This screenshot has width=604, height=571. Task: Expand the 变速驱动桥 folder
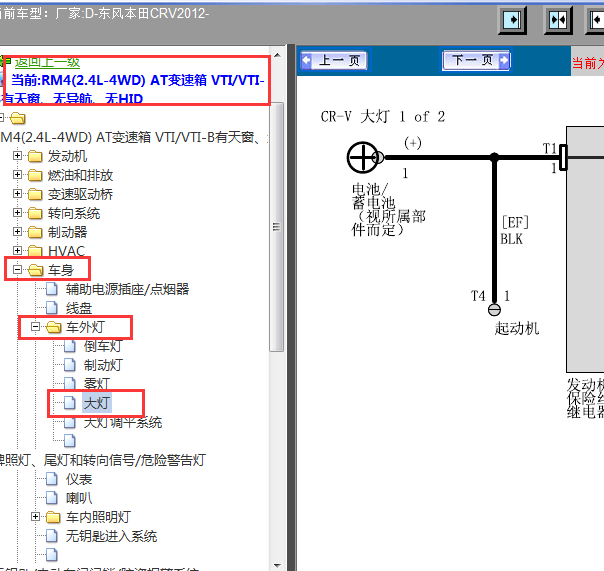(x=17, y=193)
